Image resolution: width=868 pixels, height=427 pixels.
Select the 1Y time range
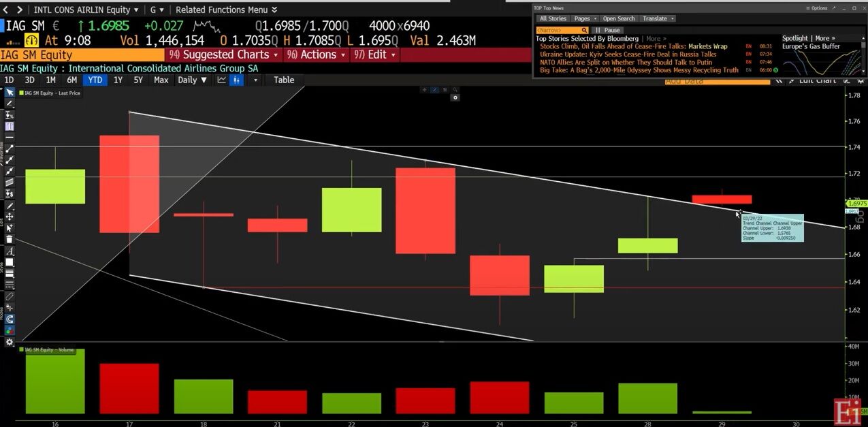point(118,80)
